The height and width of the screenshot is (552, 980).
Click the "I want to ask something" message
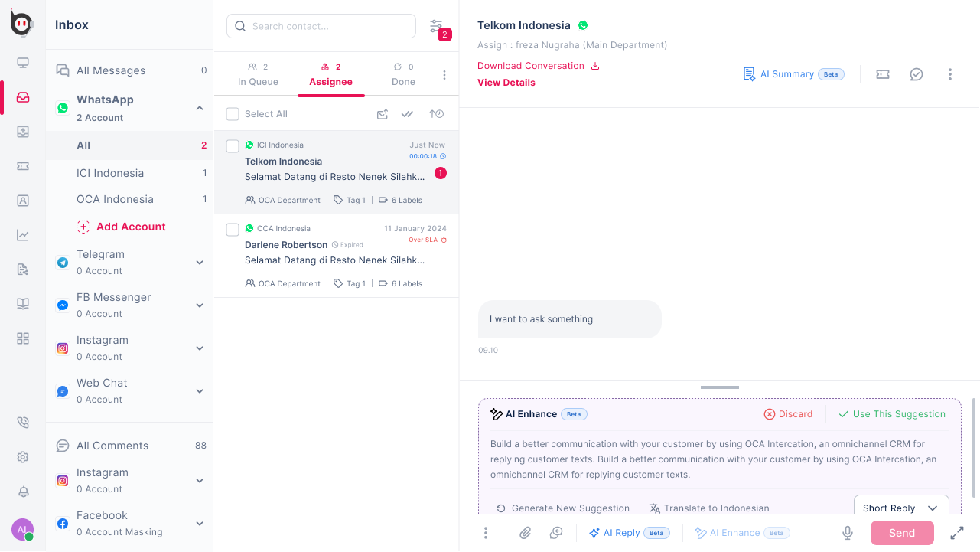click(569, 319)
